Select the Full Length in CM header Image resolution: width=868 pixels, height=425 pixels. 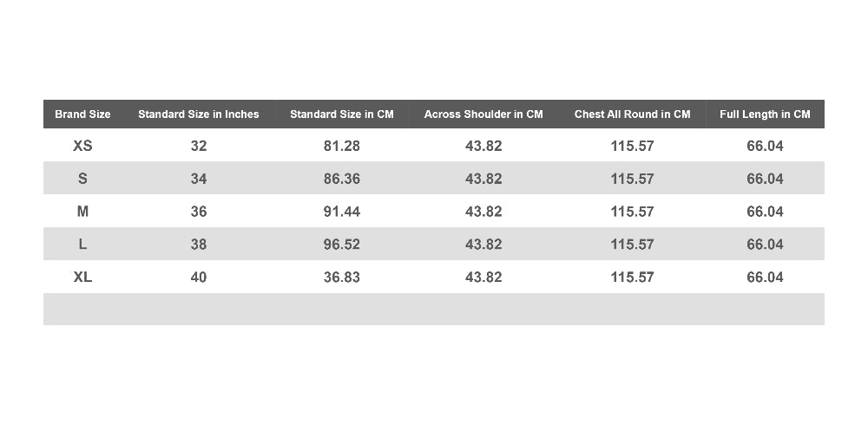[x=765, y=114]
